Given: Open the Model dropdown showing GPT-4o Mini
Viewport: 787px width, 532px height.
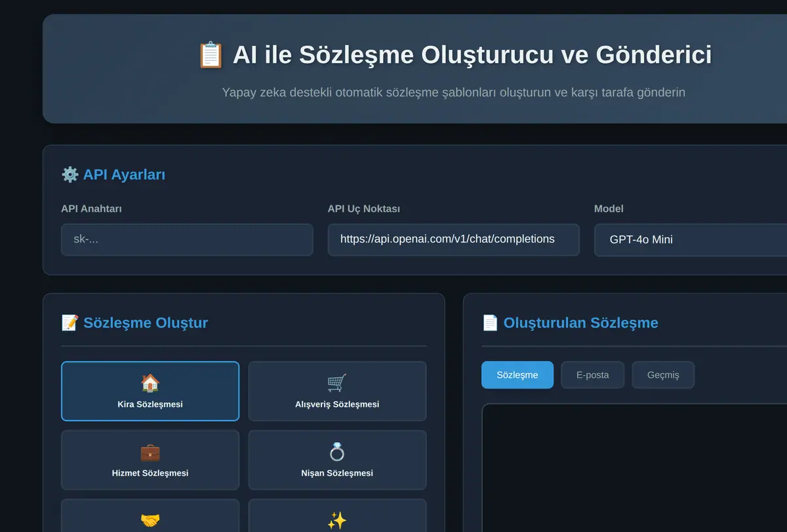Looking at the screenshot, I should pyautogui.click(x=691, y=239).
